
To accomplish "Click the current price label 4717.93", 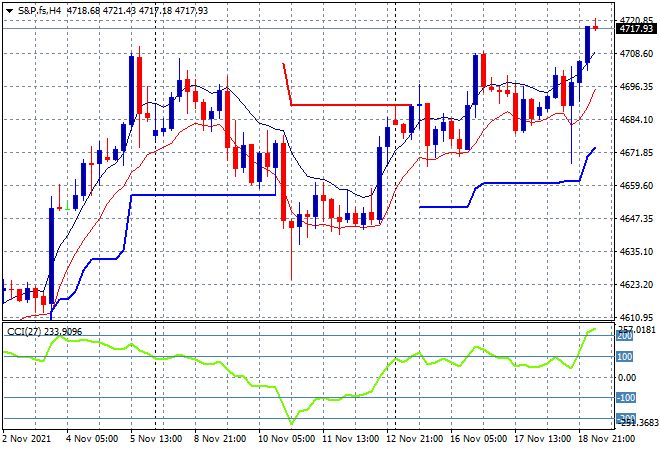I will click(636, 28).
